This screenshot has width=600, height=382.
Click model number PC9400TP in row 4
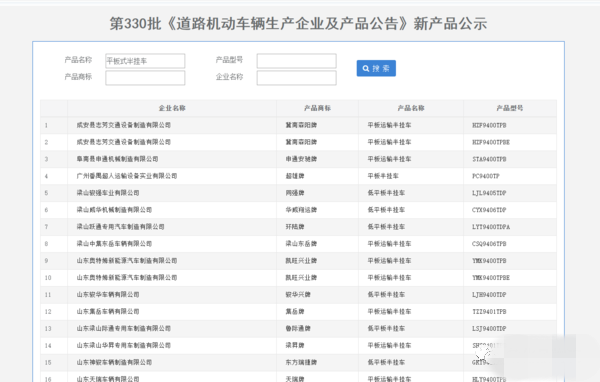(x=486, y=176)
